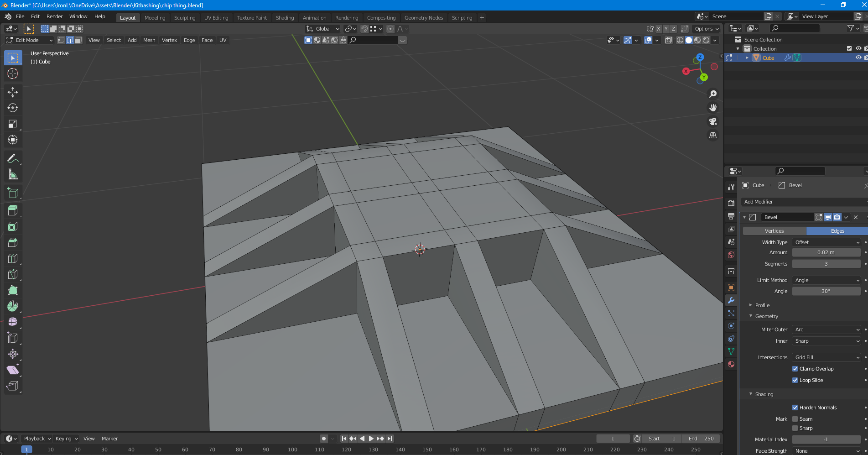Click the bevel Amount 0.02 m field
The height and width of the screenshot is (455, 868).
(x=826, y=252)
